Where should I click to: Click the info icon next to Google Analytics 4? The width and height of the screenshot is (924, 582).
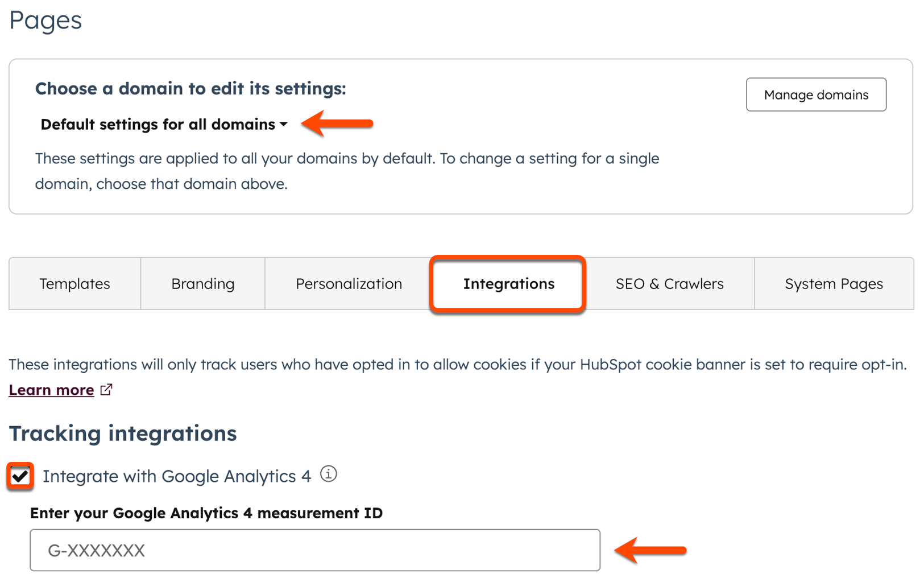(329, 474)
